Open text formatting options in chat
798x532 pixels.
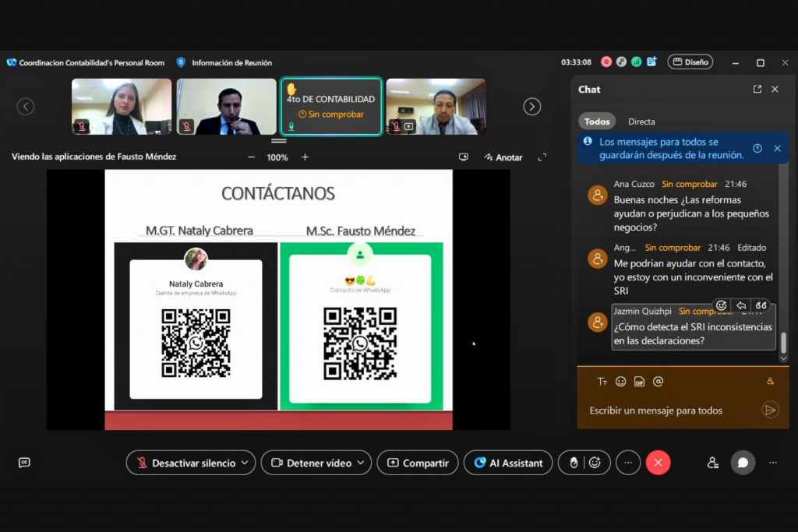click(602, 382)
